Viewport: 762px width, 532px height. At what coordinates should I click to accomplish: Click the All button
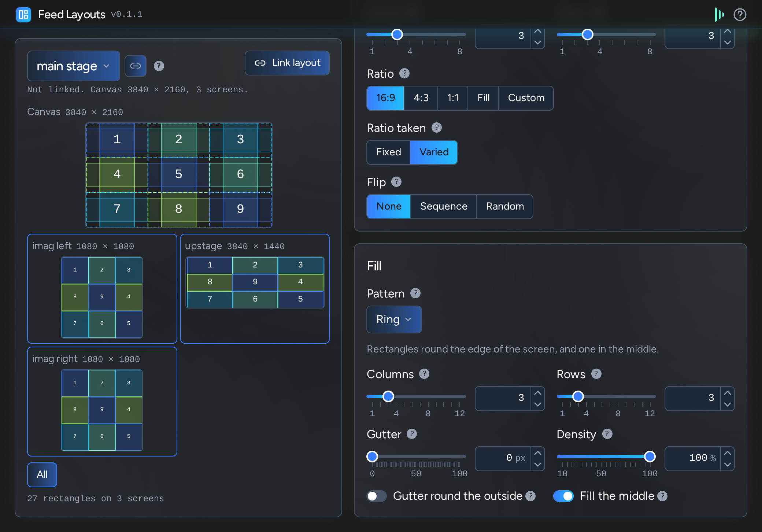pos(42,474)
